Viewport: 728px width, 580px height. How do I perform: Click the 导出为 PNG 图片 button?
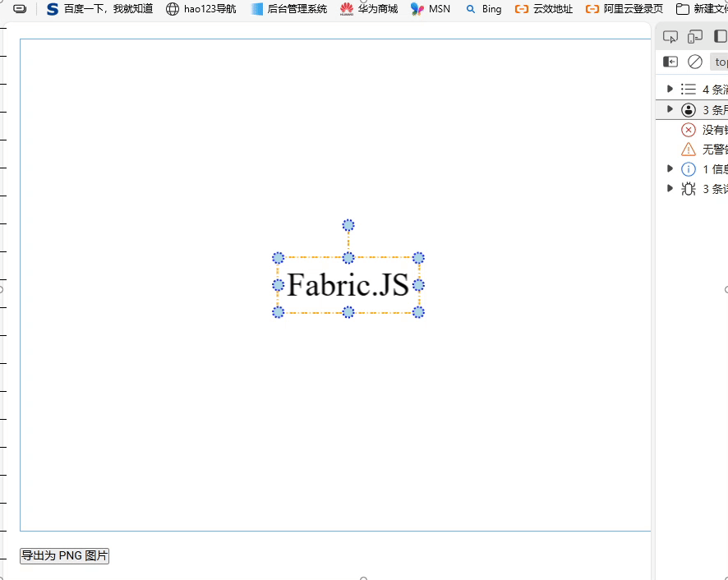64,555
